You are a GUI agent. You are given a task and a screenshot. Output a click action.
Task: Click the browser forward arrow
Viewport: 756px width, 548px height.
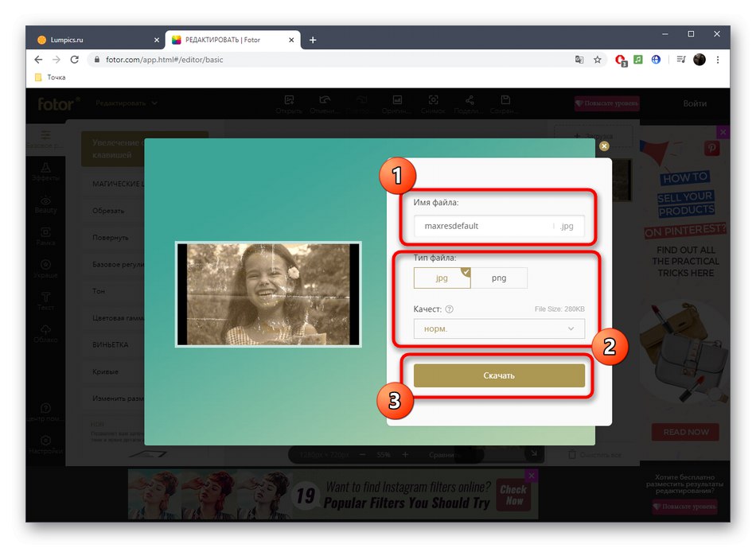(57, 60)
